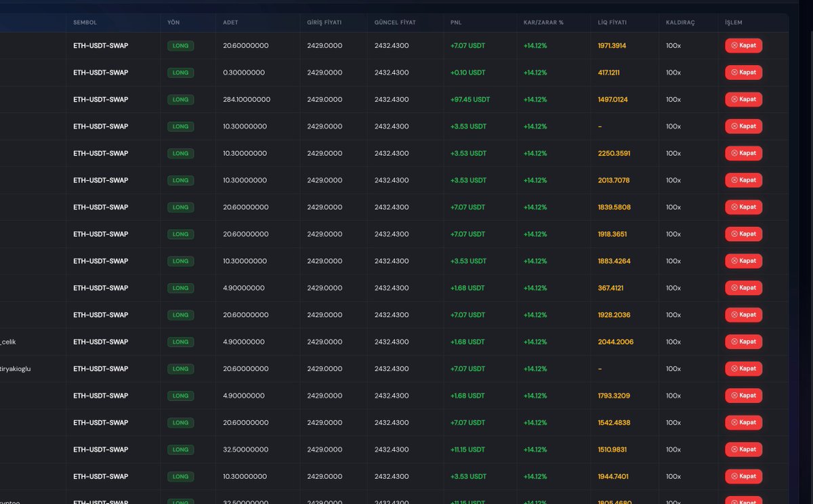Click the X icon on Kapat for liq 2250.3591 row
813x504 pixels.
tap(734, 153)
